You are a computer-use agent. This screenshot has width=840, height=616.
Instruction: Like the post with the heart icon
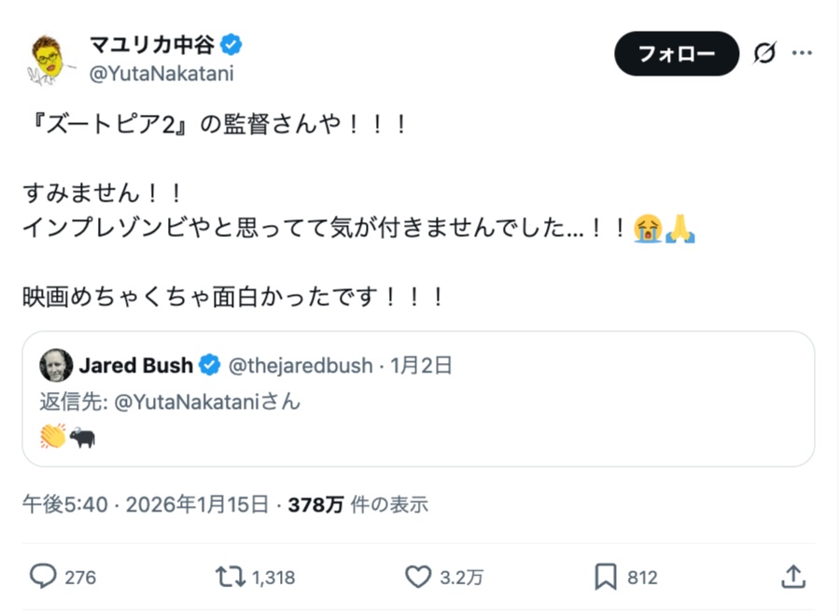[416, 578]
